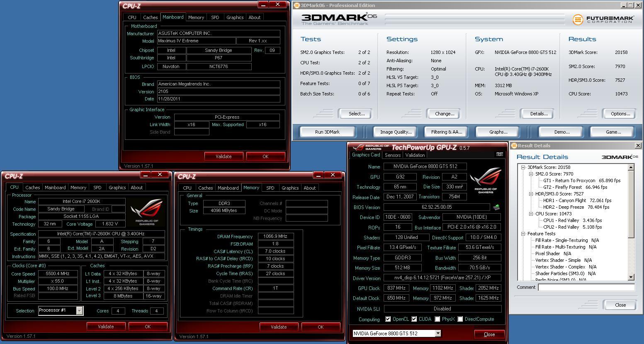The height and width of the screenshot is (344, 644).
Task: Switch to Sensors tab in GPU-Z
Action: pos(392,155)
